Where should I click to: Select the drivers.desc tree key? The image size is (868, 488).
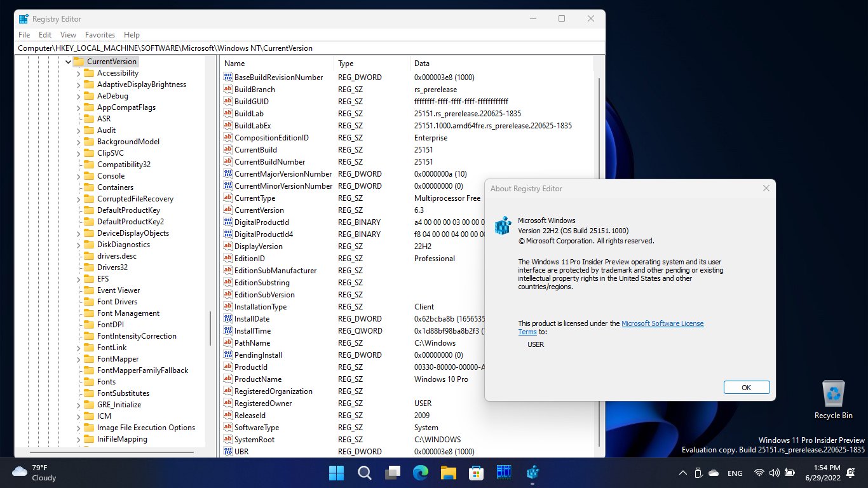pos(117,256)
